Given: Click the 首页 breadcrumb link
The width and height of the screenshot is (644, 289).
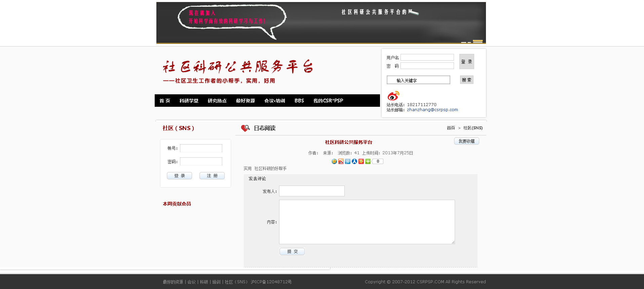Looking at the screenshot, I should pos(451,128).
